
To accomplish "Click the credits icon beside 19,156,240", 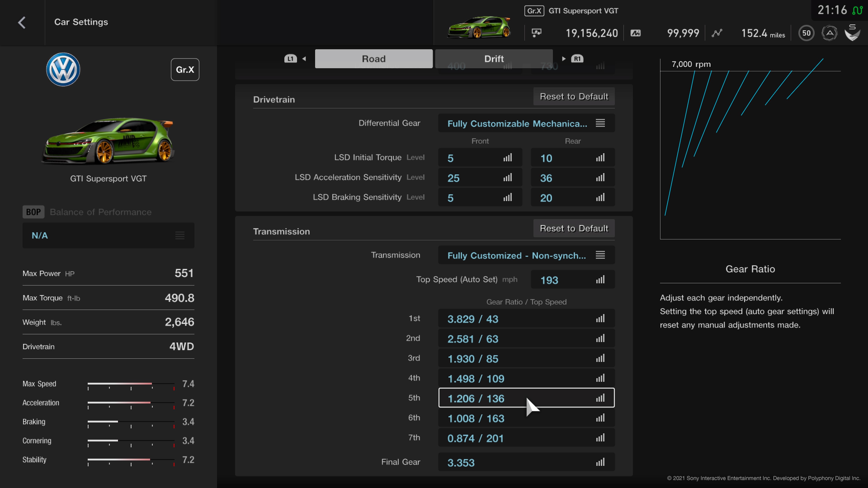I will (x=536, y=33).
